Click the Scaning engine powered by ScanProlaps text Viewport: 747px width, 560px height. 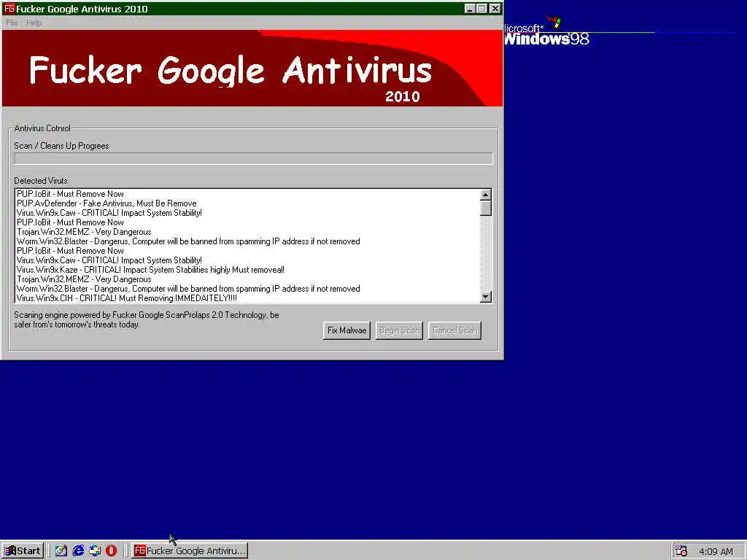[x=147, y=319]
